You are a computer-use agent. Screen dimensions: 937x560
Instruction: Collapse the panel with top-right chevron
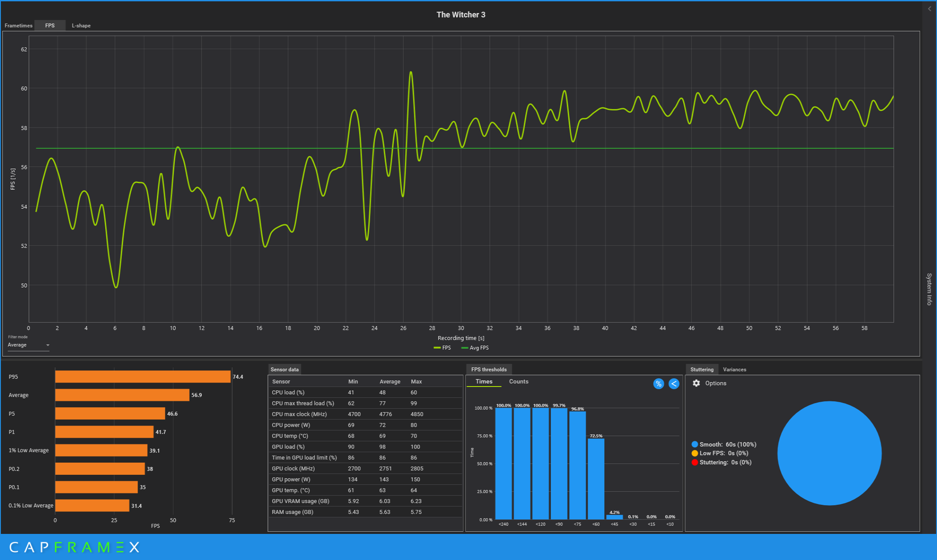click(930, 9)
